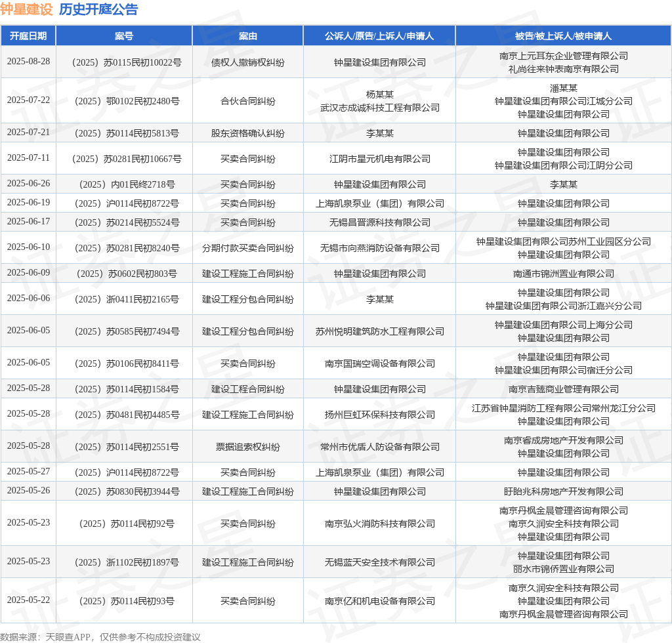The image size is (672, 643).
Task: Select the date 2025-06-26
Action: tap(28, 183)
